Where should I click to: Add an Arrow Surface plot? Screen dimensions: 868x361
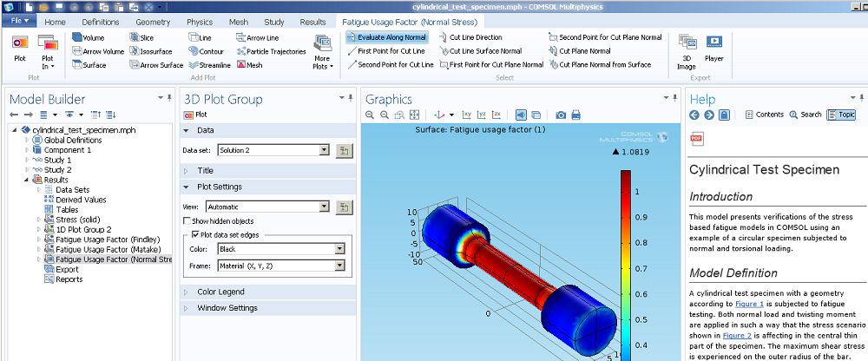[156, 65]
